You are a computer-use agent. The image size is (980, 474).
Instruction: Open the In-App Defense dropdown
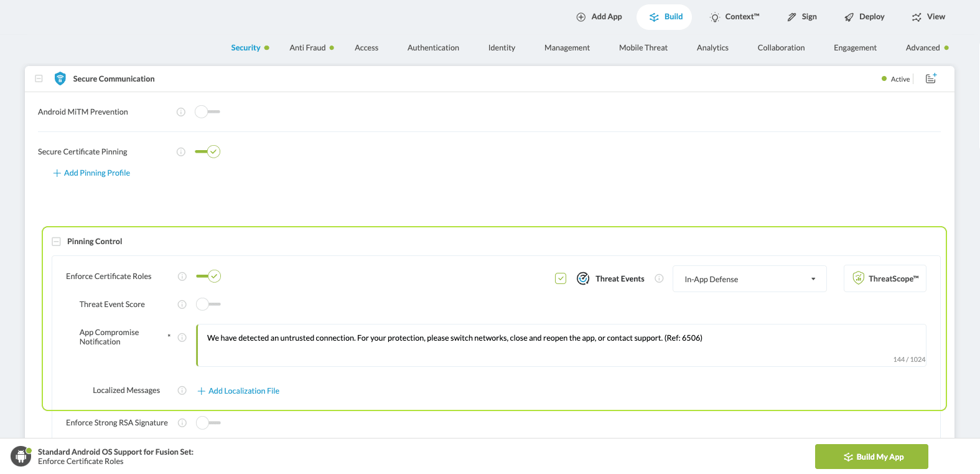(x=749, y=279)
